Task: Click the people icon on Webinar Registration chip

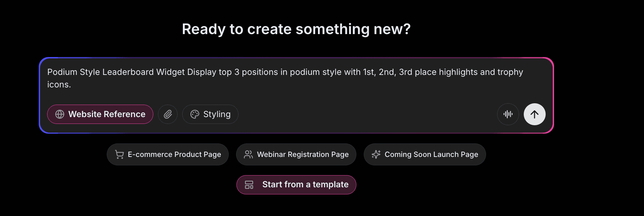Action: [x=248, y=154]
